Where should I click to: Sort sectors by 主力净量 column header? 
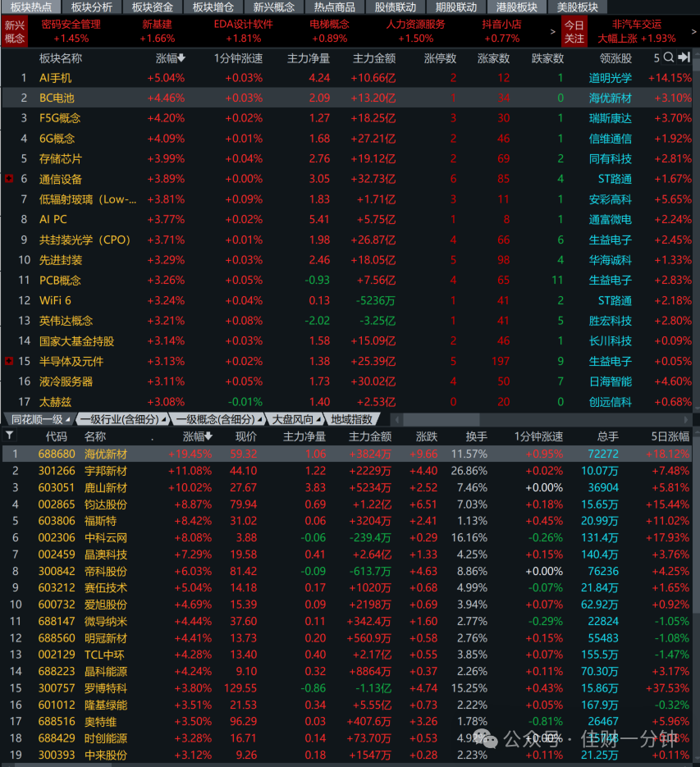tap(309, 59)
